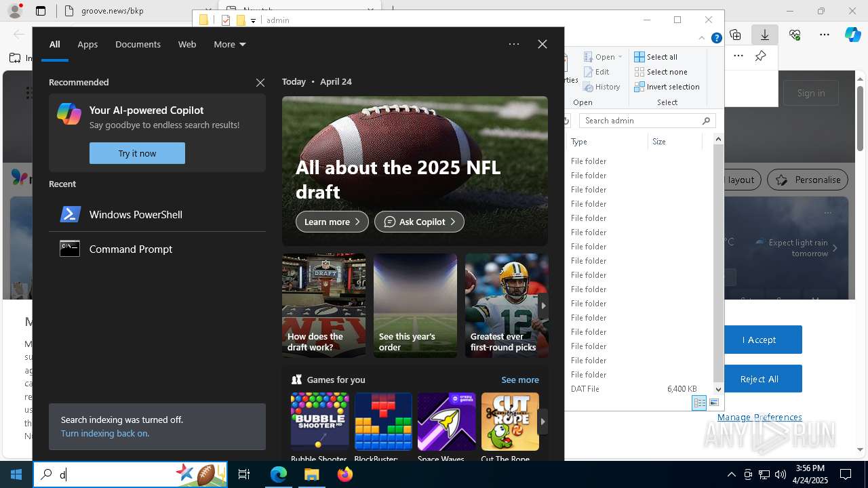The height and width of the screenshot is (488, 868).
Task: Click the Windows Start button
Action: click(x=16, y=474)
